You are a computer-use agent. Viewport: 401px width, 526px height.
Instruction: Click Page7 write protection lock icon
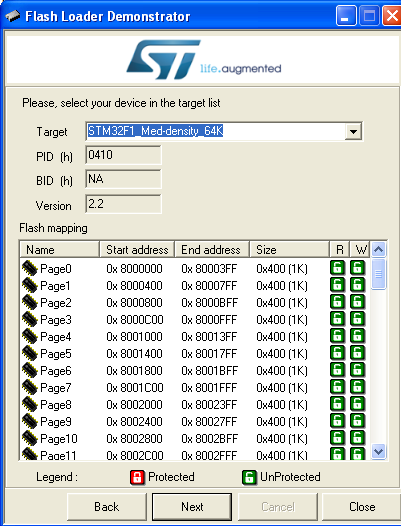(x=357, y=387)
